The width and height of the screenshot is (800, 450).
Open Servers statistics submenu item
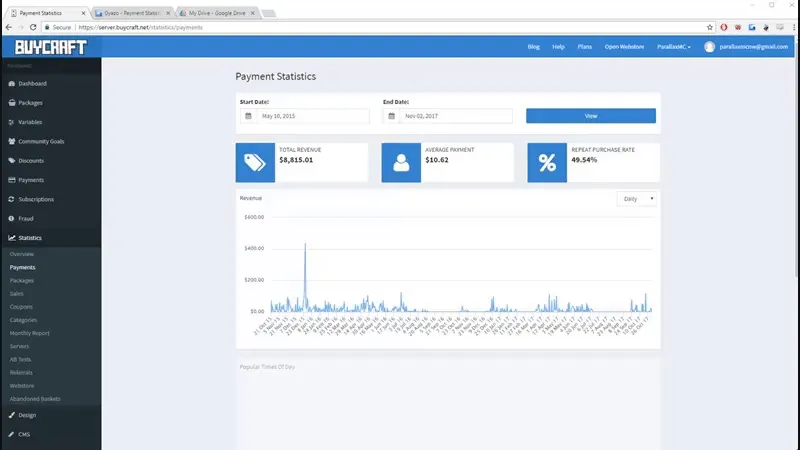click(19, 346)
